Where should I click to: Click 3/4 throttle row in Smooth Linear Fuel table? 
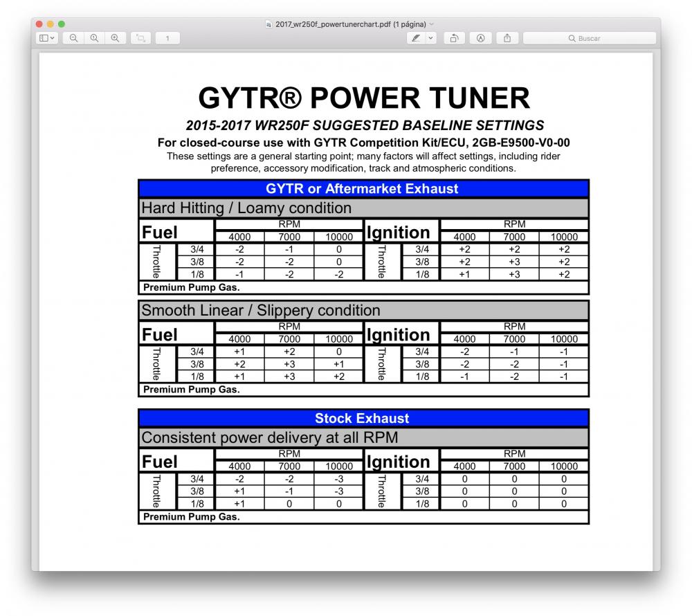tap(197, 352)
